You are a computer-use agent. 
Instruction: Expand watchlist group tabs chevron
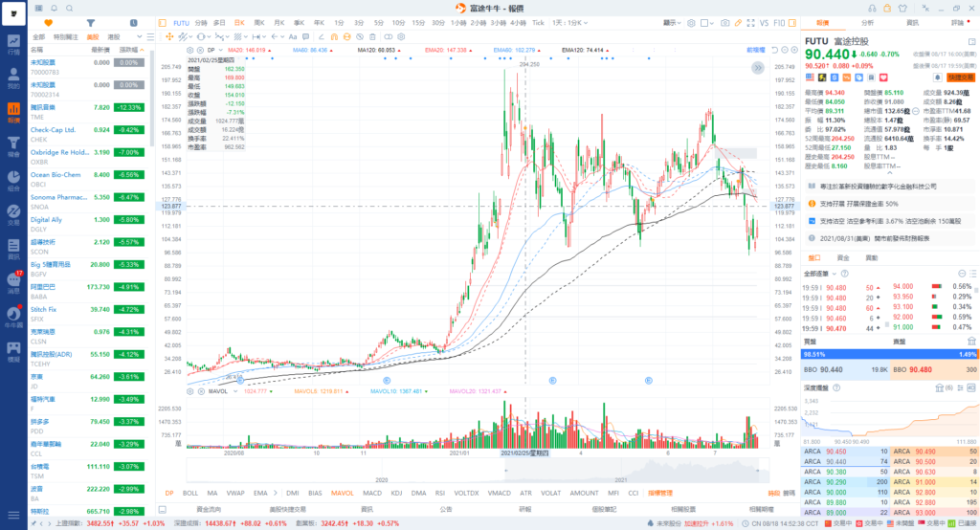pos(139,37)
